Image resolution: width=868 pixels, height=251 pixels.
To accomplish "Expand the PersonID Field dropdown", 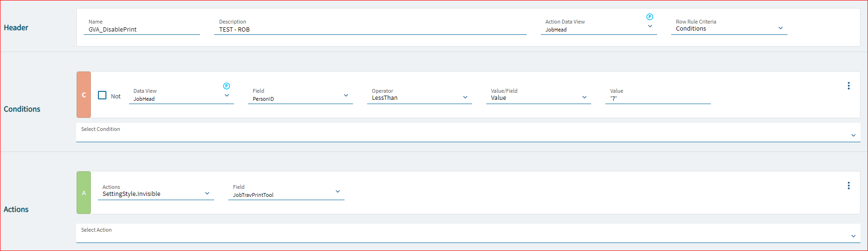I will point(346,96).
